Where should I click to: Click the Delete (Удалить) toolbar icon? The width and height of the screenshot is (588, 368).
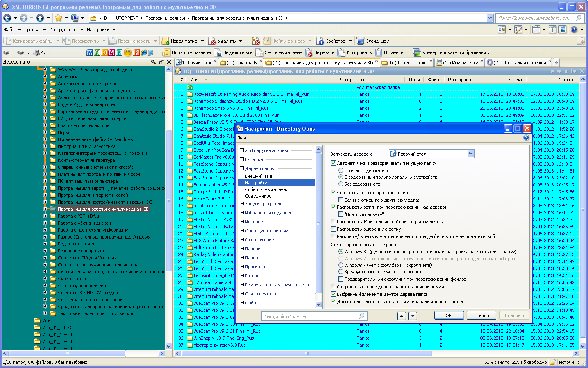[x=212, y=41]
